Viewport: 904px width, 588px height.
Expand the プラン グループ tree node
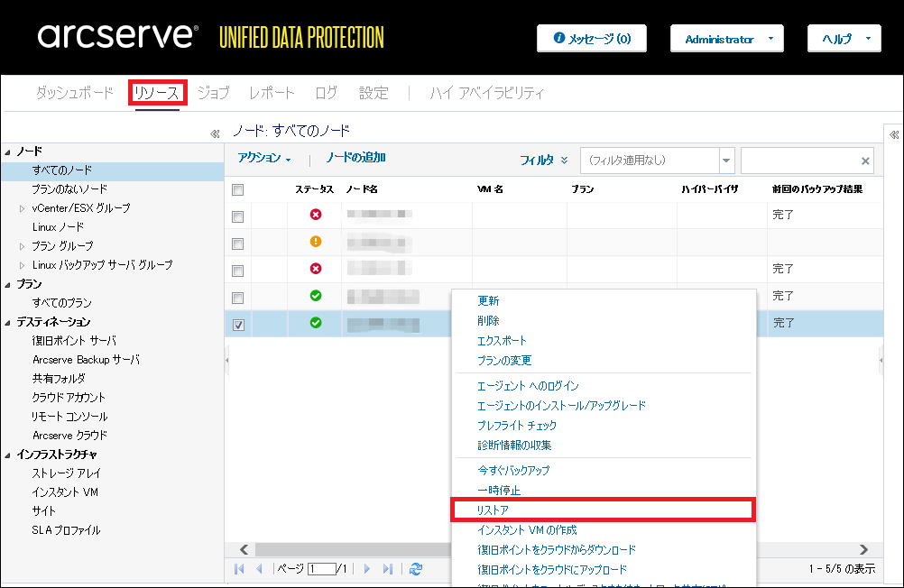[22, 247]
